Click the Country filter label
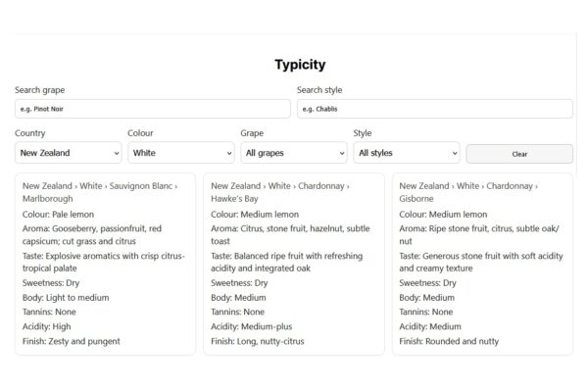The width and height of the screenshot is (588, 392). click(30, 133)
